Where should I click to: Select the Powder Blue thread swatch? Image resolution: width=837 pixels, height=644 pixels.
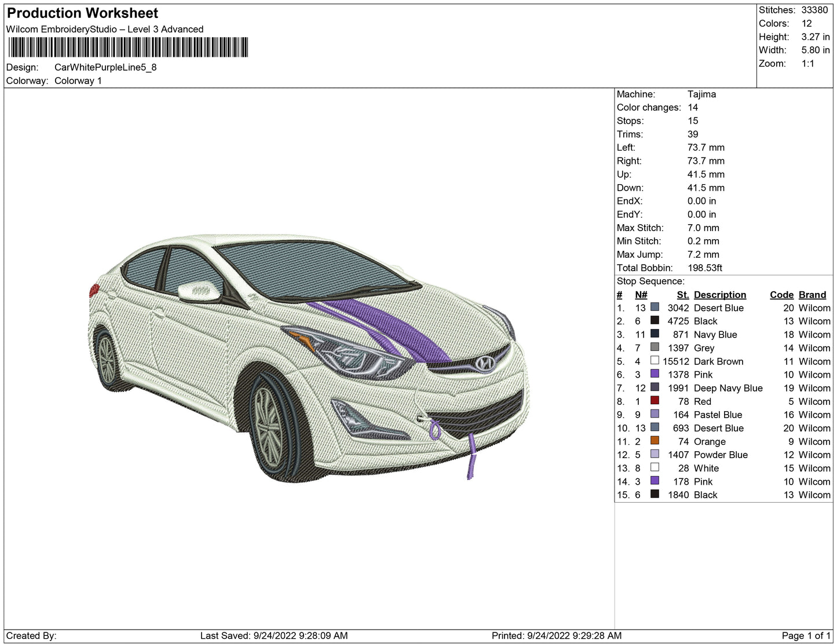click(655, 454)
